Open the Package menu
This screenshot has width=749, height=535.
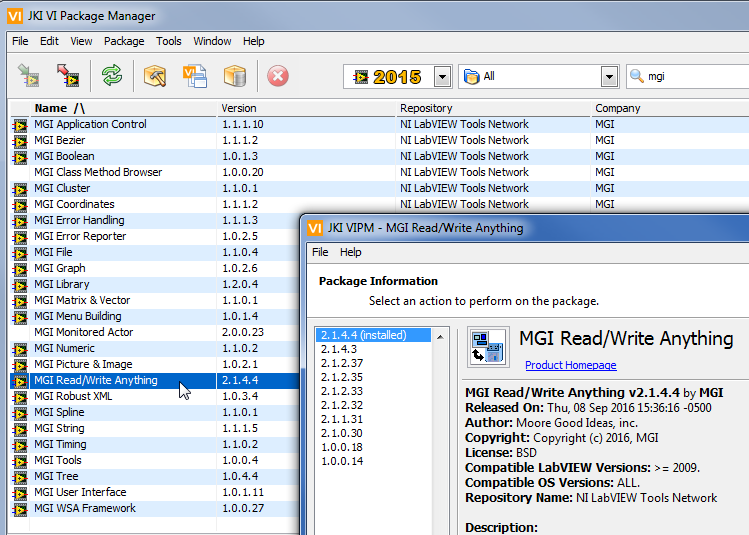124,41
